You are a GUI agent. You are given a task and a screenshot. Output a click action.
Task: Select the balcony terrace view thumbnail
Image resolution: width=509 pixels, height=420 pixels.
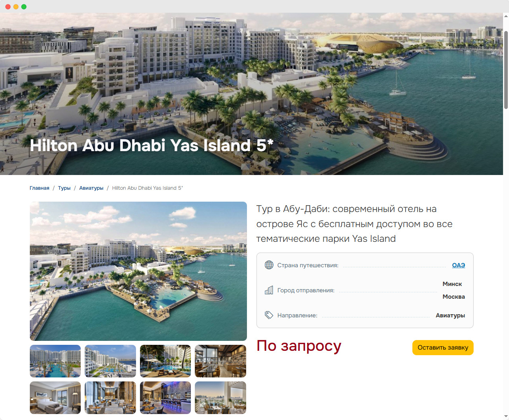(x=221, y=398)
